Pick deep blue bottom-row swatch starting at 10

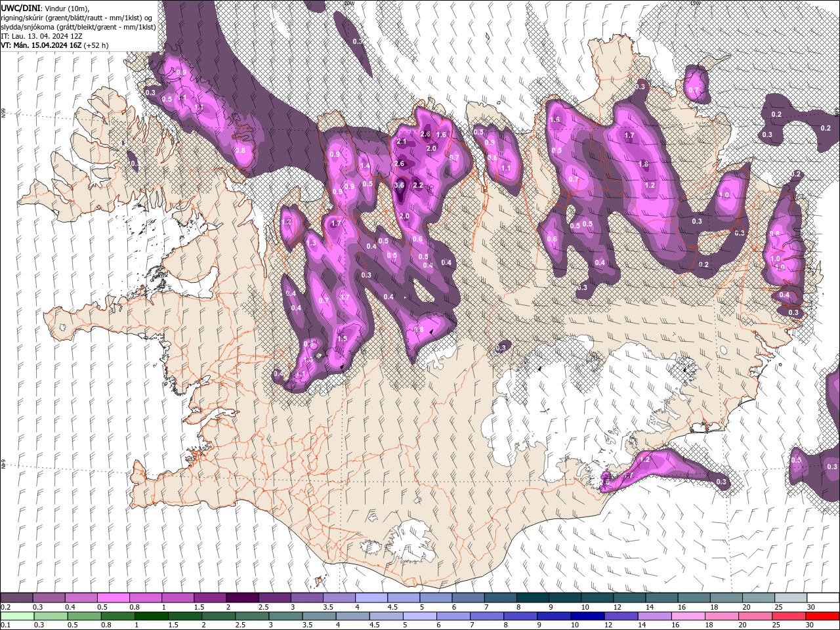[x=587, y=616]
